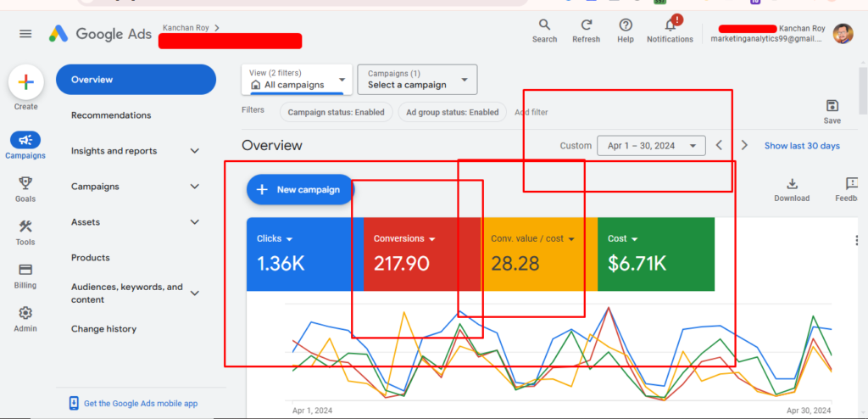This screenshot has width=868, height=419.
Task: Click the vertical page scrollbar
Action: click(x=864, y=91)
